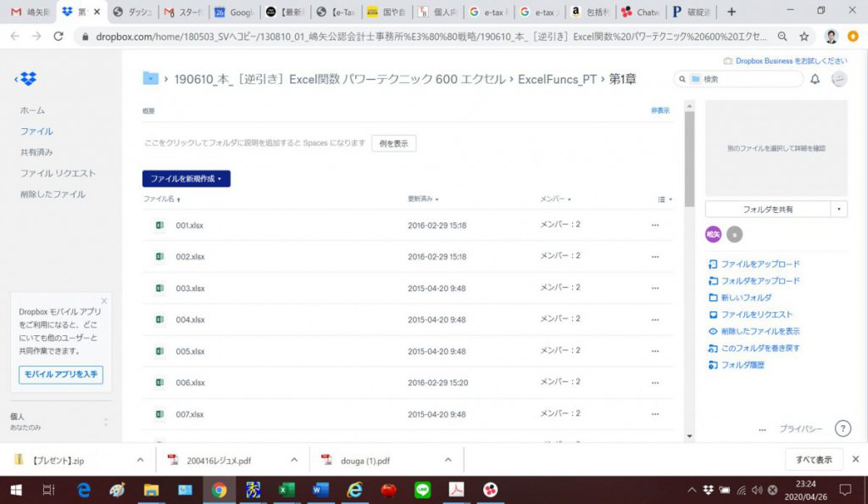Open the dropdown arrow beside フォルダを共有
This screenshot has width=868, height=504.
839,209
